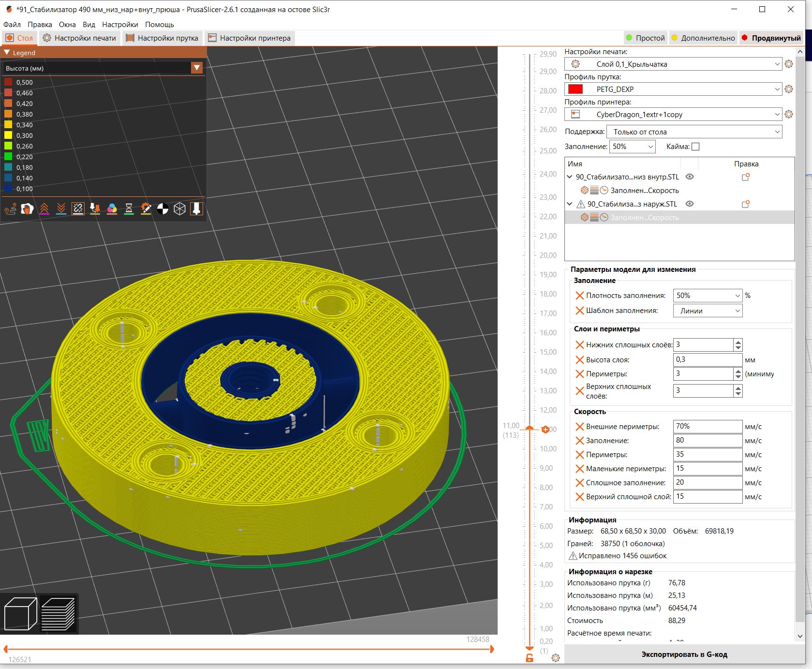
Task: Toggle Custom G-code icon (gear with pencil)
Action: point(146,209)
